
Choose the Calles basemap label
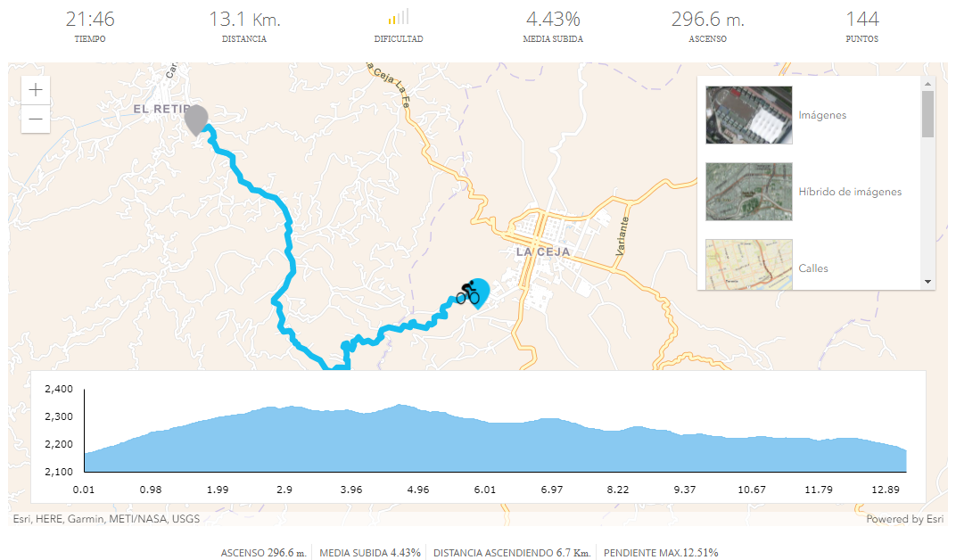pyautogui.click(x=813, y=268)
